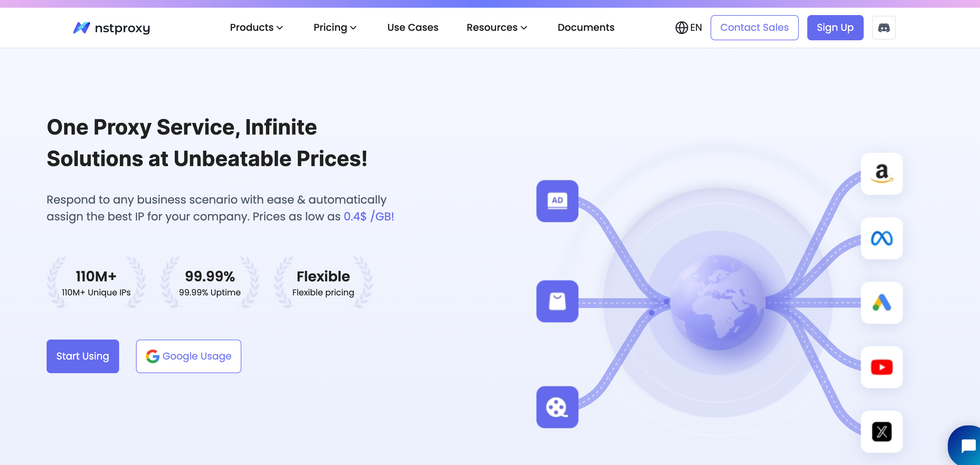Click the nstproxy logo
980x465 pixels.
click(111, 28)
